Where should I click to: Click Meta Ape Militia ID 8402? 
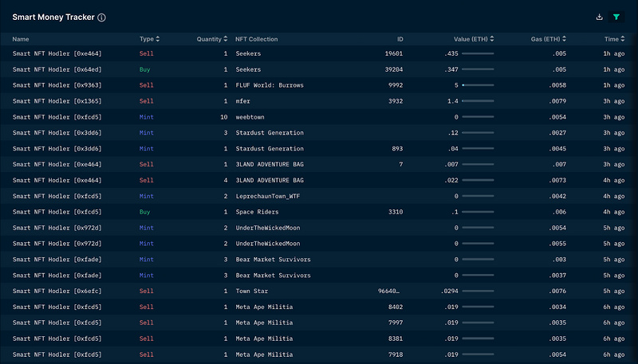(396, 307)
